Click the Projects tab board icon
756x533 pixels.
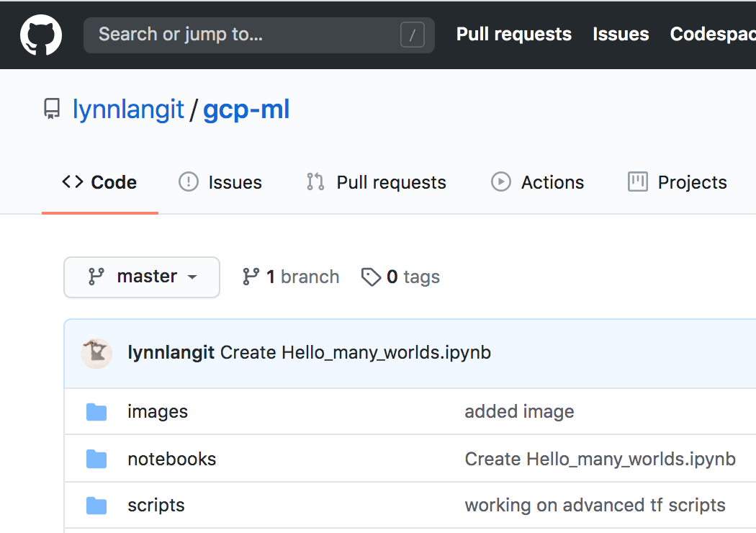tap(638, 182)
